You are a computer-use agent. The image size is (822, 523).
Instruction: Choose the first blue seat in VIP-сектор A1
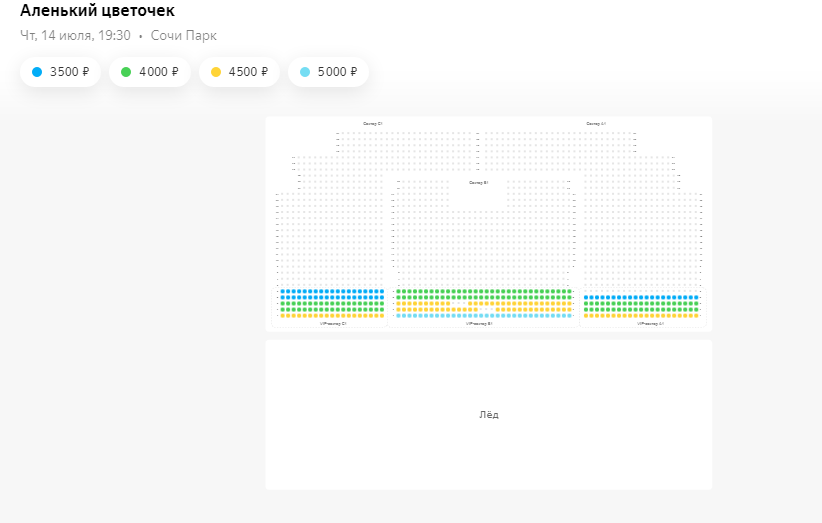pos(586,297)
